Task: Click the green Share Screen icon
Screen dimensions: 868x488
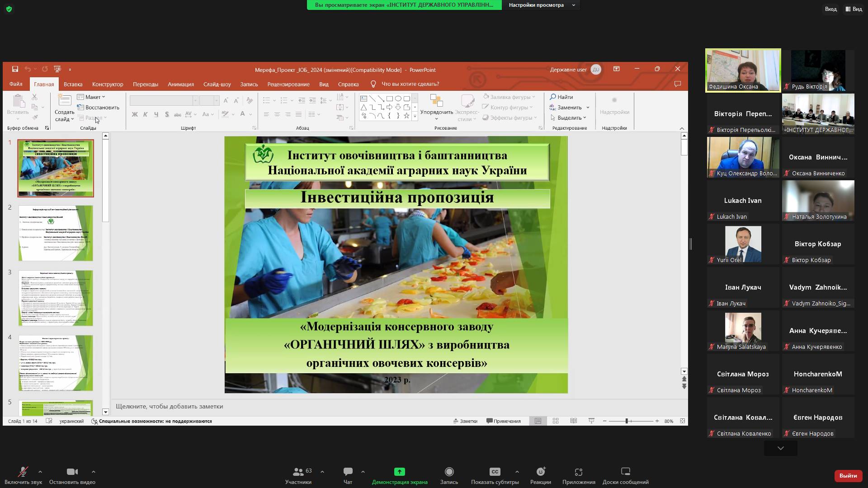Action: [399, 472]
